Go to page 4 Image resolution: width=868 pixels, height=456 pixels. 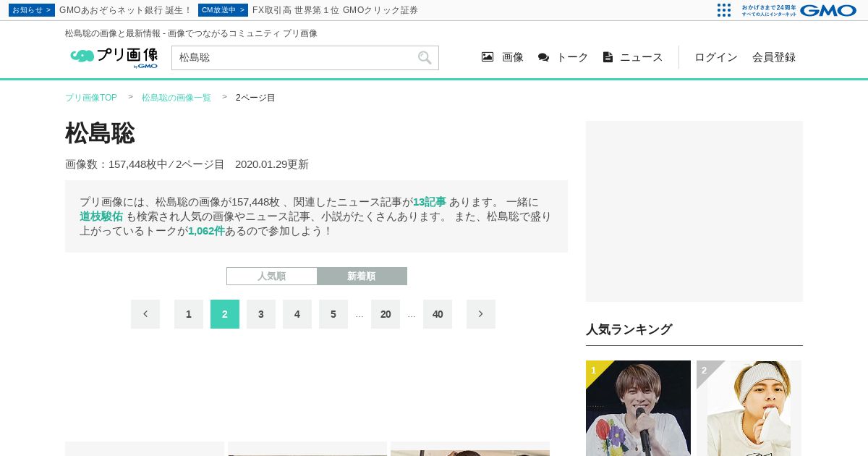297,314
